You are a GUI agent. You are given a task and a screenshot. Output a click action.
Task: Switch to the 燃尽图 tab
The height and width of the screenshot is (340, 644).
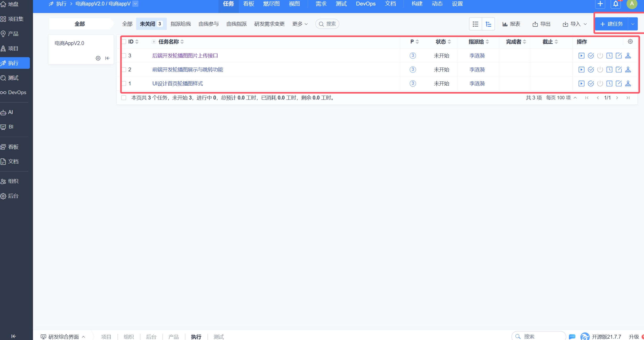point(271,4)
